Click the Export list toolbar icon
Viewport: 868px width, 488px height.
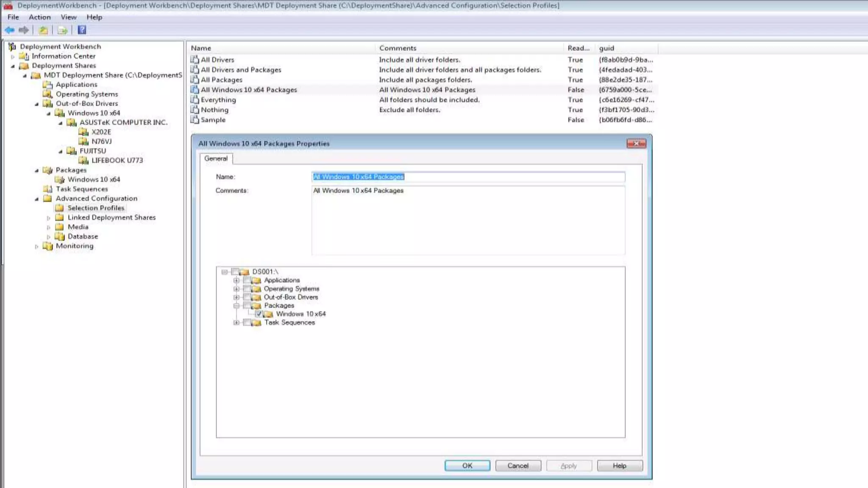click(x=63, y=30)
